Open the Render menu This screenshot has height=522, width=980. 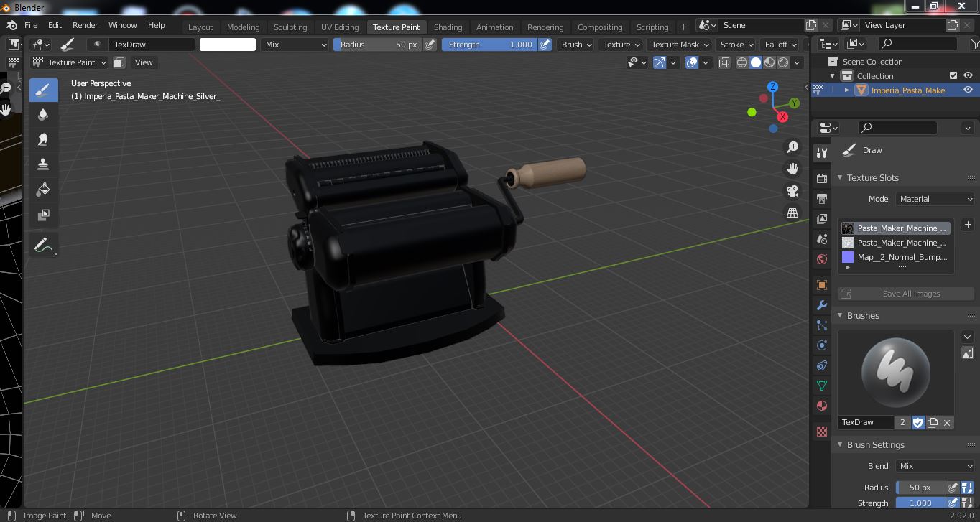(x=85, y=25)
